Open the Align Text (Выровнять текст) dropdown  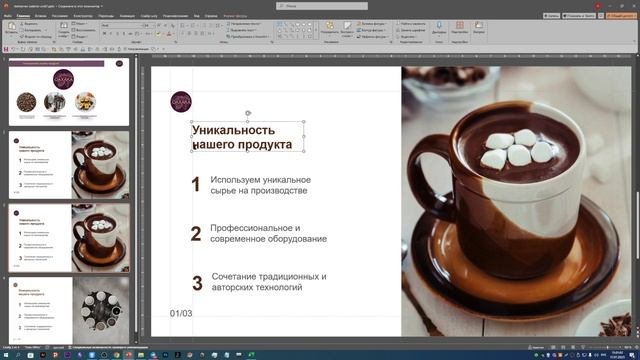pos(242,30)
